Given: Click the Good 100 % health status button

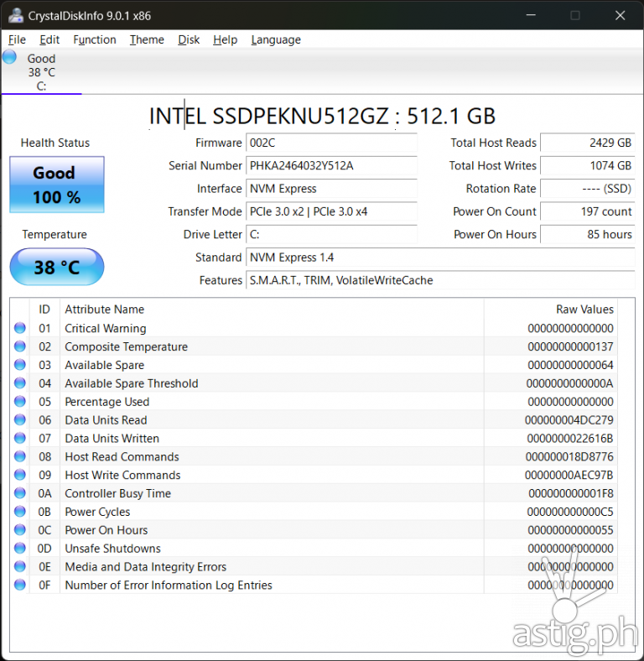Looking at the screenshot, I should (57, 185).
